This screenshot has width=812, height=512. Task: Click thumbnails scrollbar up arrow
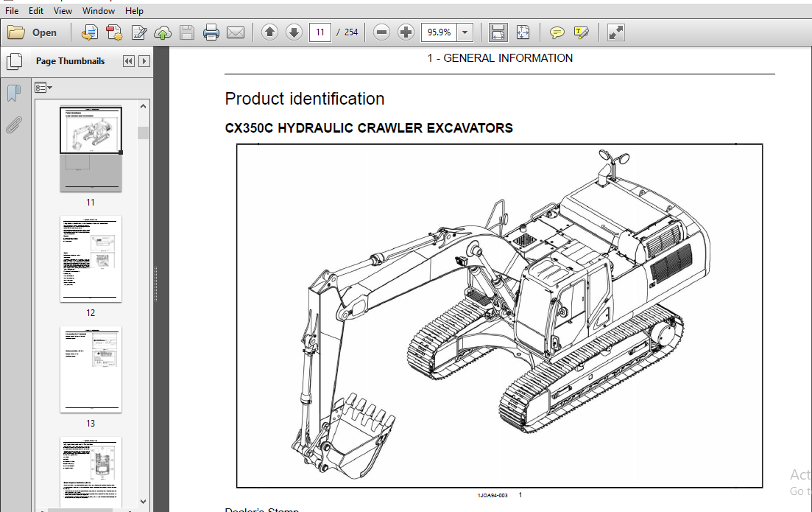pos(144,106)
